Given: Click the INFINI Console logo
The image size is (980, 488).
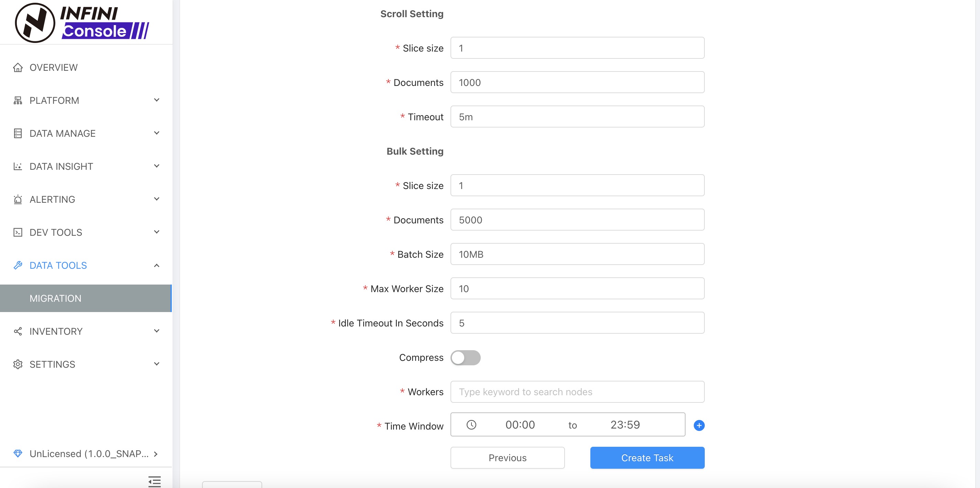Looking at the screenshot, I should [82, 23].
